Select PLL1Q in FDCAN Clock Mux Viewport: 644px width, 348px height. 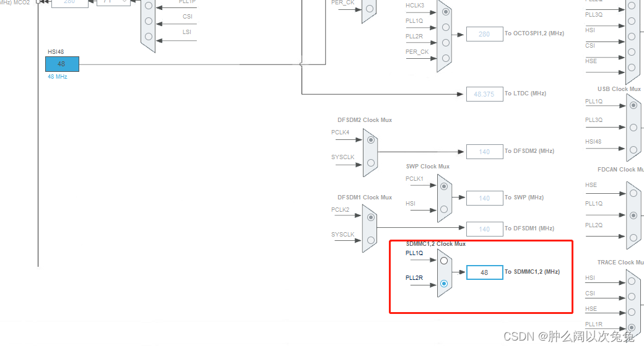point(633,215)
